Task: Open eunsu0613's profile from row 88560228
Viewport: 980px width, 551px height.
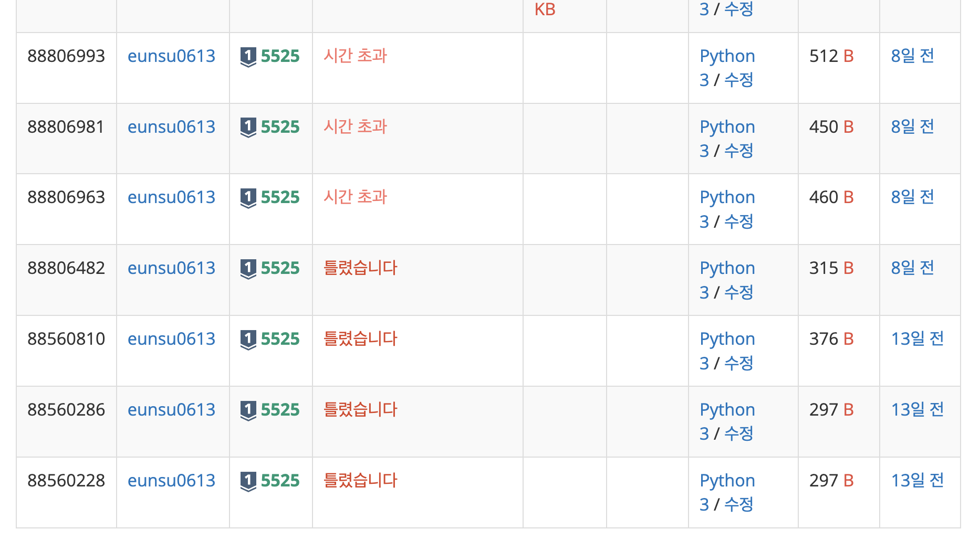Action: pyautogui.click(x=172, y=480)
